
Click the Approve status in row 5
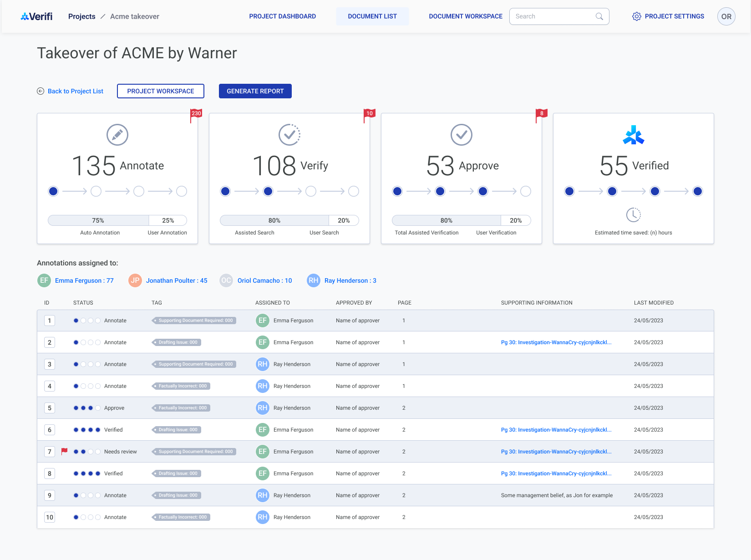point(114,408)
